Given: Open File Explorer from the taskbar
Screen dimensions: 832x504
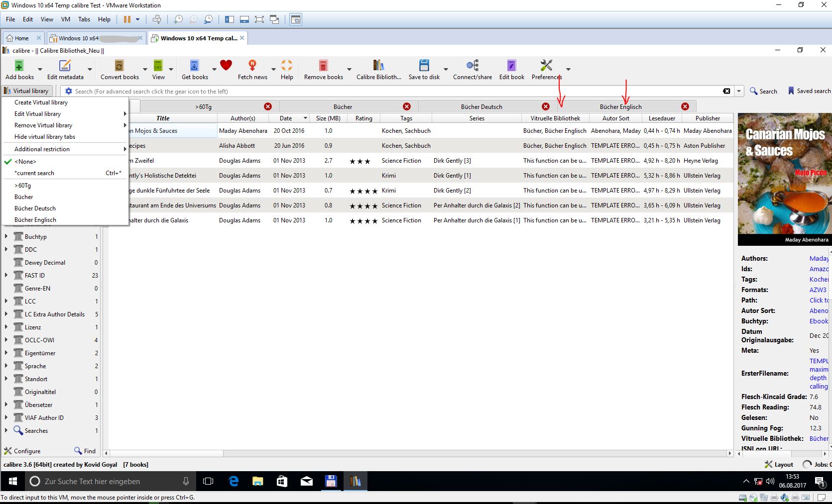Looking at the screenshot, I should pyautogui.click(x=257, y=481).
